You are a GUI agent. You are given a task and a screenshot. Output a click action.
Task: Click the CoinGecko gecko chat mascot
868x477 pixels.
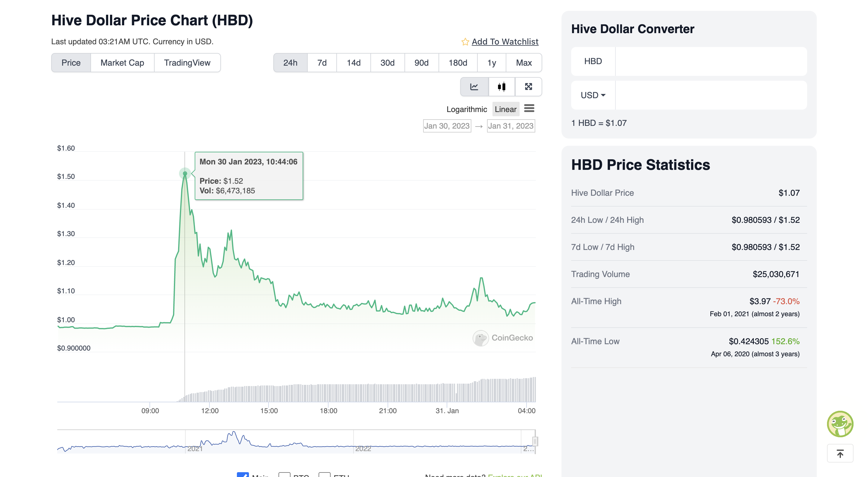[840, 423]
